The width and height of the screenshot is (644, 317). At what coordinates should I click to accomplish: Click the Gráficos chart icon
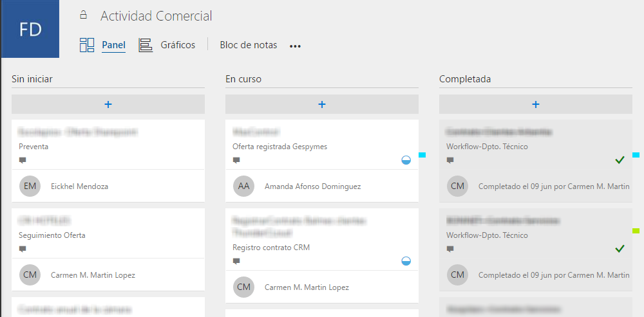pos(146,45)
